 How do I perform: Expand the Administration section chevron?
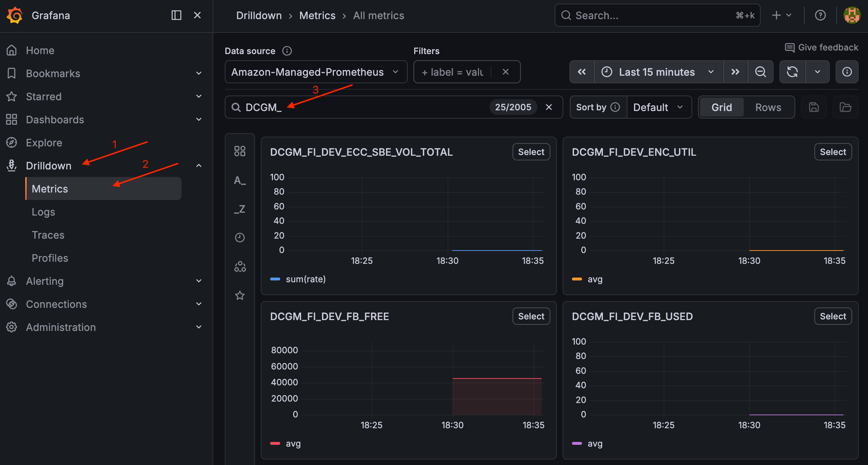199,327
